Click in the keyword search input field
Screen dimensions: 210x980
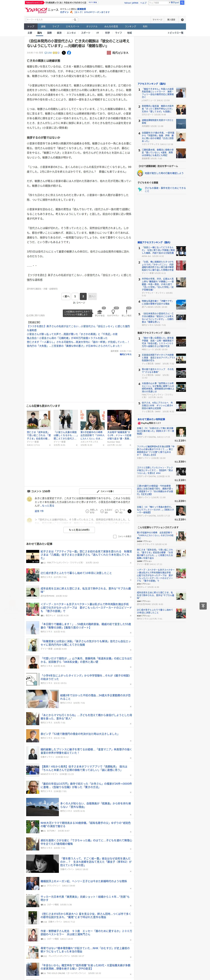click(49, 20)
